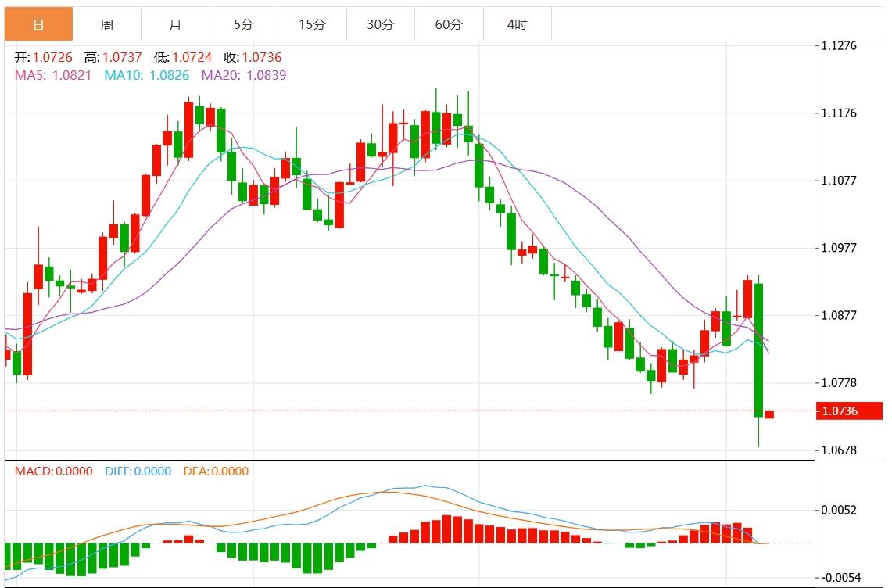892x588 pixels.
Task: Click the 1.1276 top price axis label
Action: (x=840, y=45)
